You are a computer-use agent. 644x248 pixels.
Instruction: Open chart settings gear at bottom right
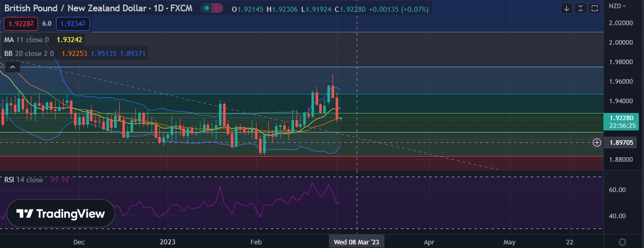(622, 242)
